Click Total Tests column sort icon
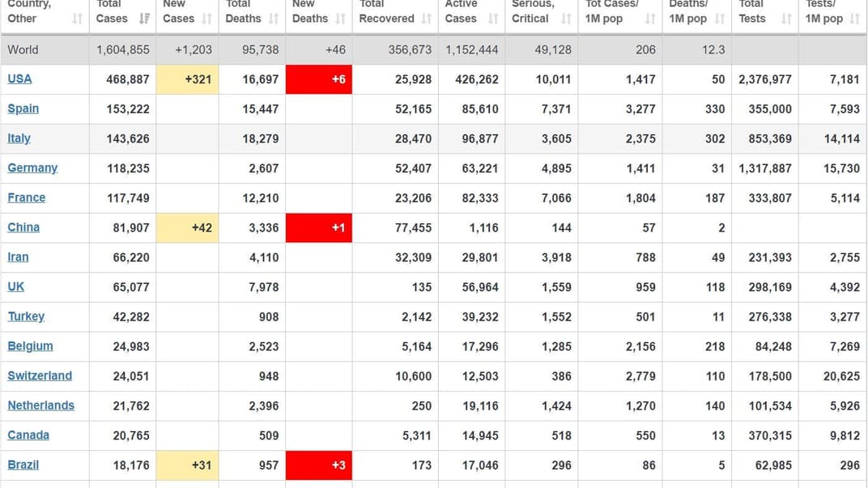This screenshot has height=488, width=868. 786,19
